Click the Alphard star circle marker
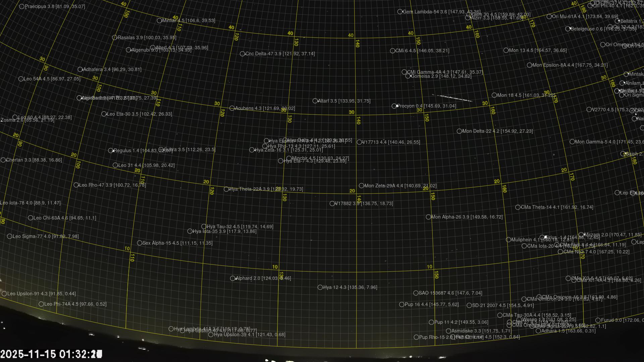This screenshot has height=362, width=644. (x=232, y=278)
